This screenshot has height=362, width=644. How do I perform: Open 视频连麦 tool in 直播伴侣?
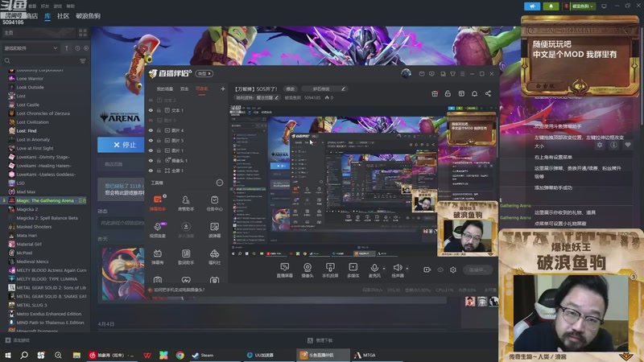pos(158,229)
